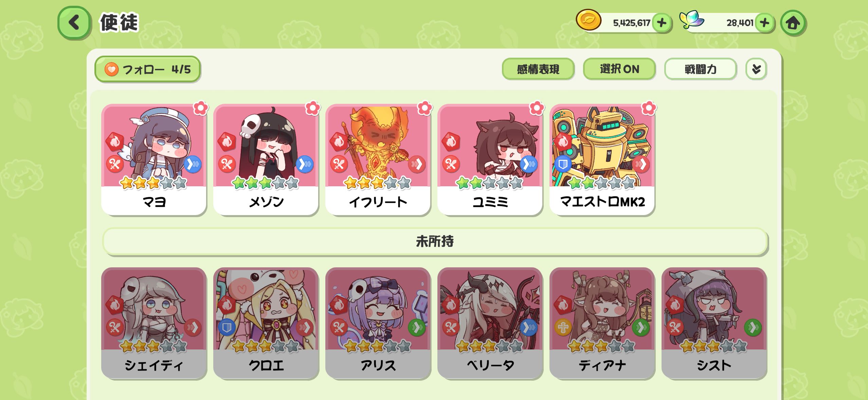Click the star rating on シェイディ
The image size is (868, 400).
(x=153, y=346)
